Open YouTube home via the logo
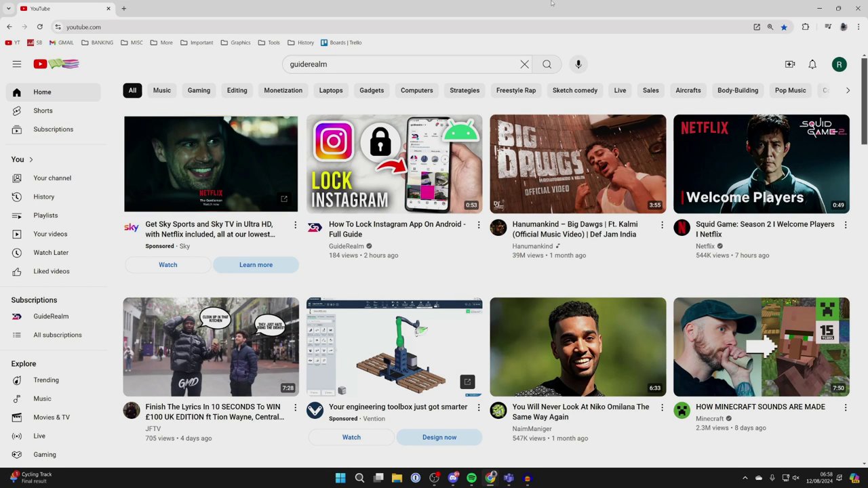The height and width of the screenshot is (488, 868). click(x=39, y=64)
